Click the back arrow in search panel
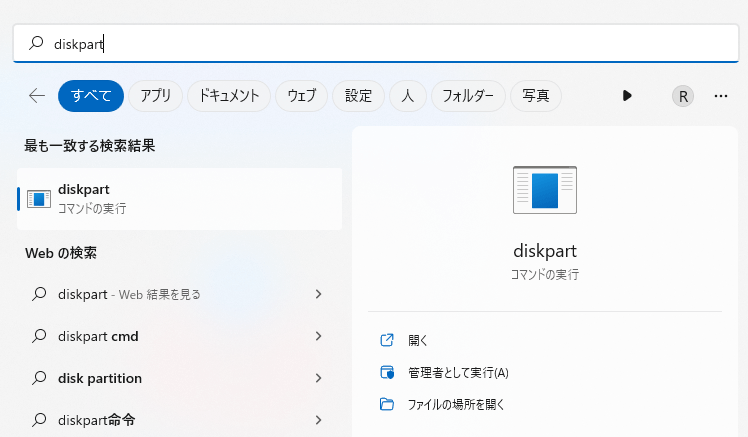This screenshot has width=748, height=437. point(37,96)
